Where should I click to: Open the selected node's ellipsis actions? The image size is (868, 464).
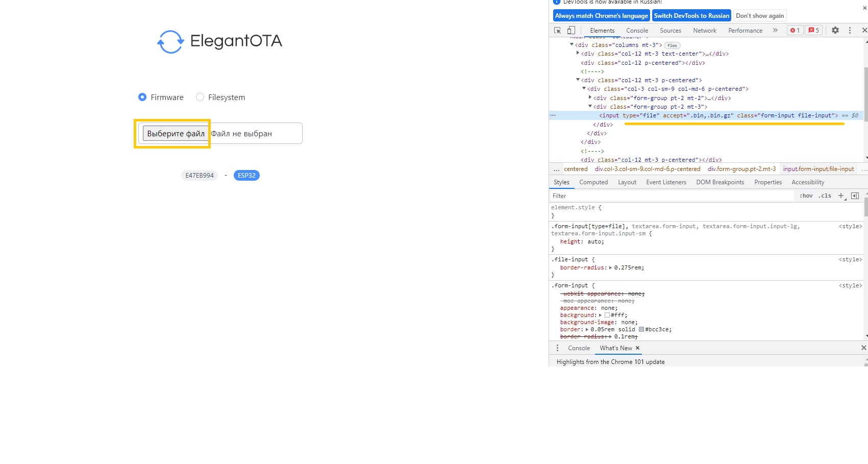553,115
